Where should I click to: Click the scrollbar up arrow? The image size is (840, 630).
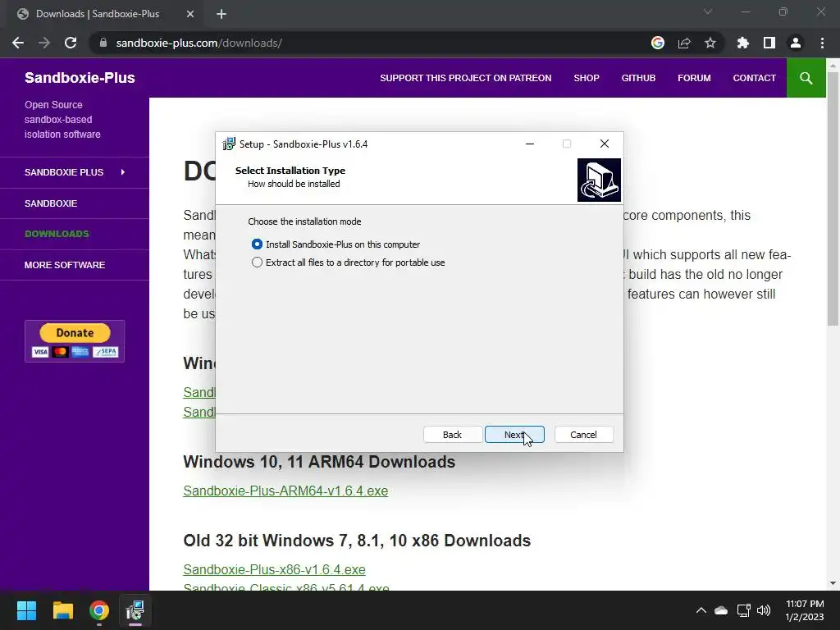point(833,65)
